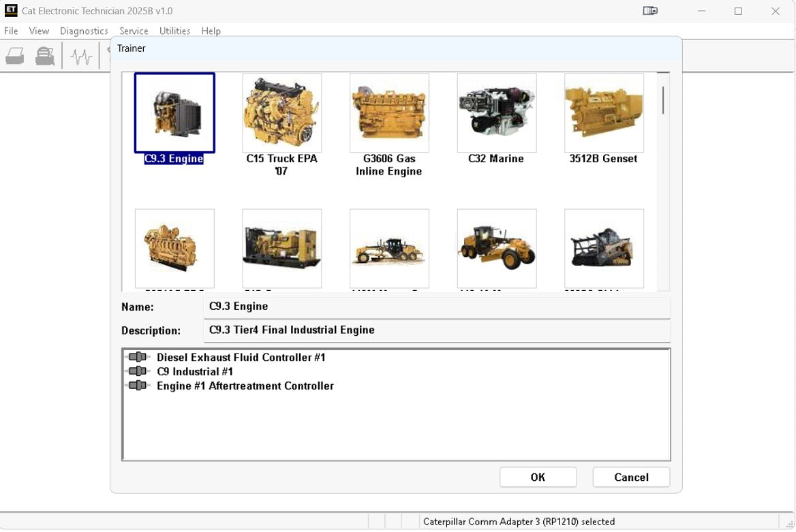
Task: Click the dual-monitor icon in the title bar
Action: pos(649,11)
